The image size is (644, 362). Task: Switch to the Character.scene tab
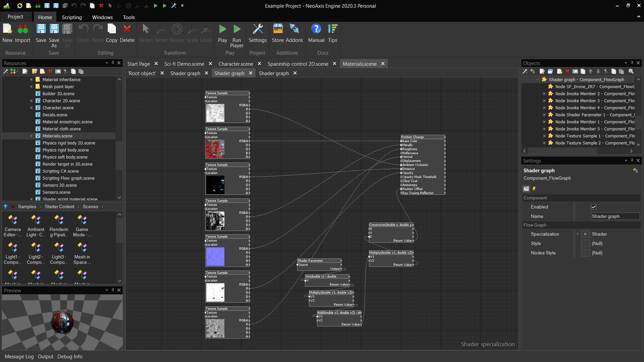(x=236, y=64)
